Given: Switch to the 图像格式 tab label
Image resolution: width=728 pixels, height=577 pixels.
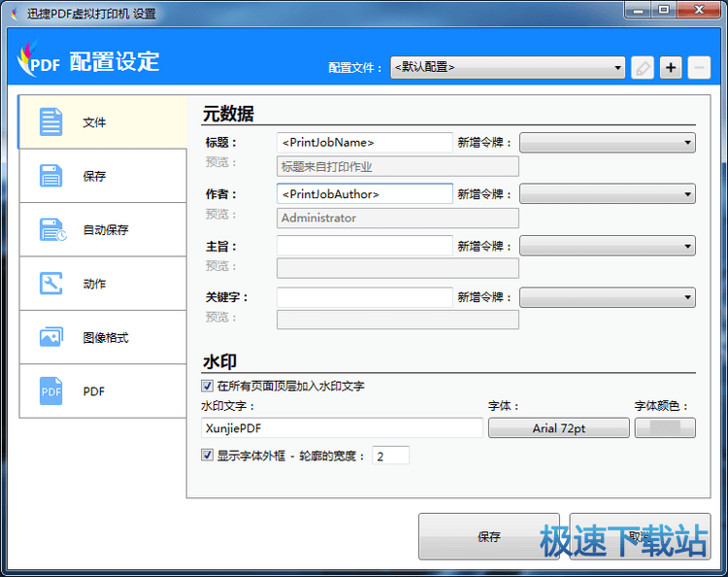Looking at the screenshot, I should (x=106, y=338).
